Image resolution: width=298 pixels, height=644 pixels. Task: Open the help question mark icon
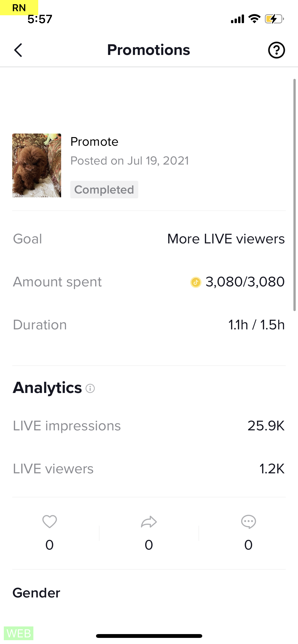pyautogui.click(x=276, y=50)
